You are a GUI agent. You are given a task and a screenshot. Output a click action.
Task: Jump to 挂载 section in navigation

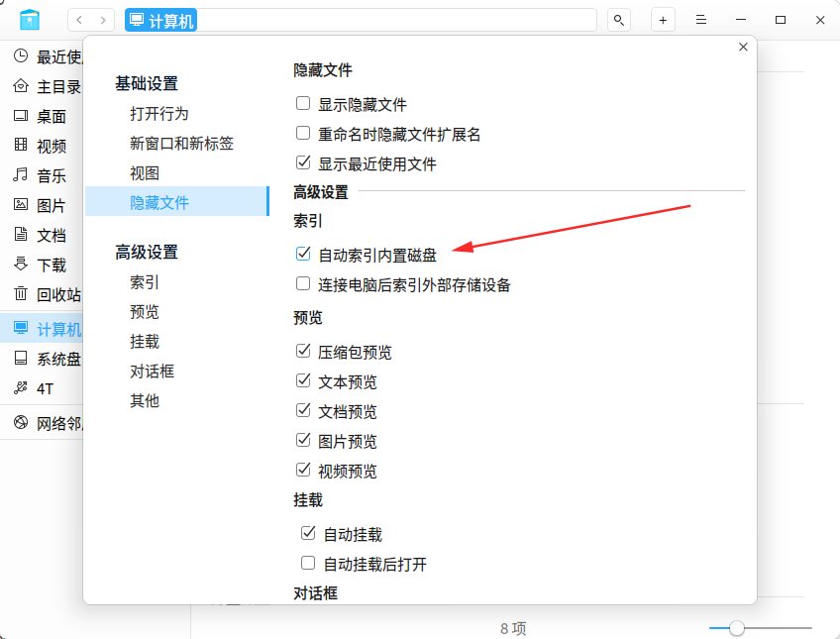(x=145, y=341)
